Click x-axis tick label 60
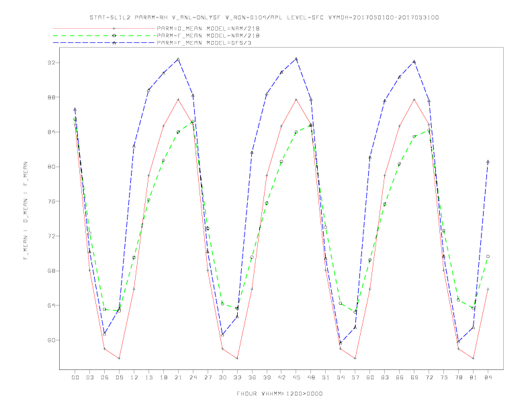This screenshot has width=532, height=411. pos(370,377)
